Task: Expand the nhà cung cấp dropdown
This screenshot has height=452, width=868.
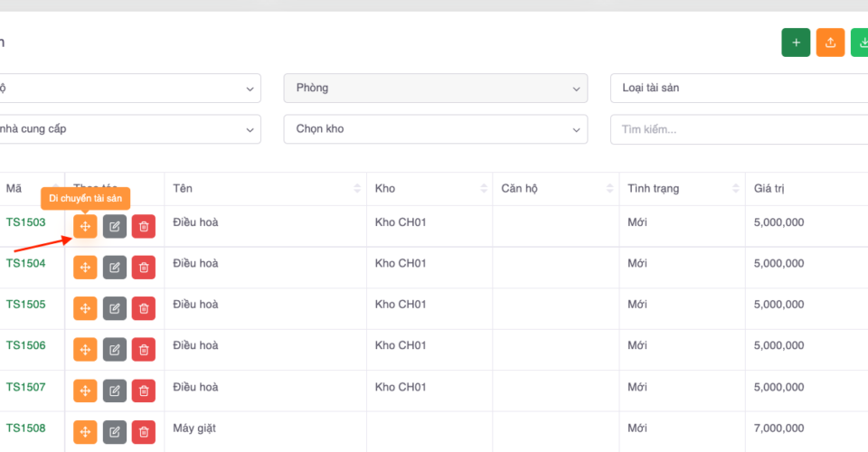Action: (x=127, y=129)
